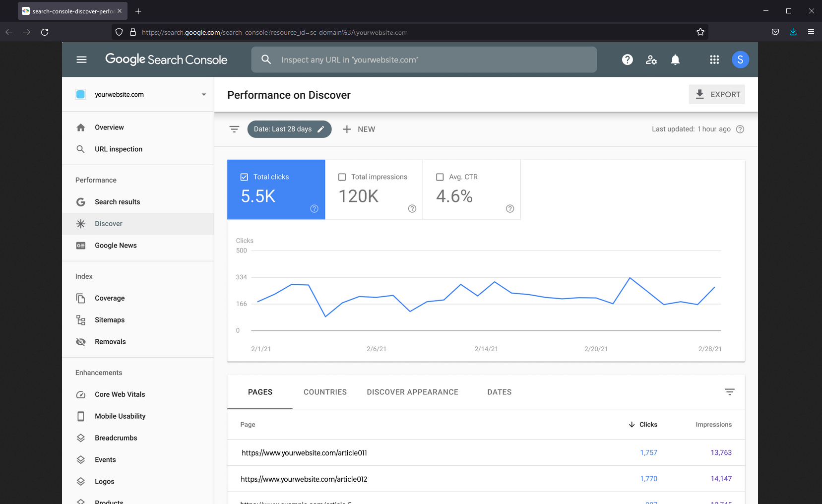822x504 pixels.
Task: Enable the Avg. CTR checkbox
Action: click(440, 177)
